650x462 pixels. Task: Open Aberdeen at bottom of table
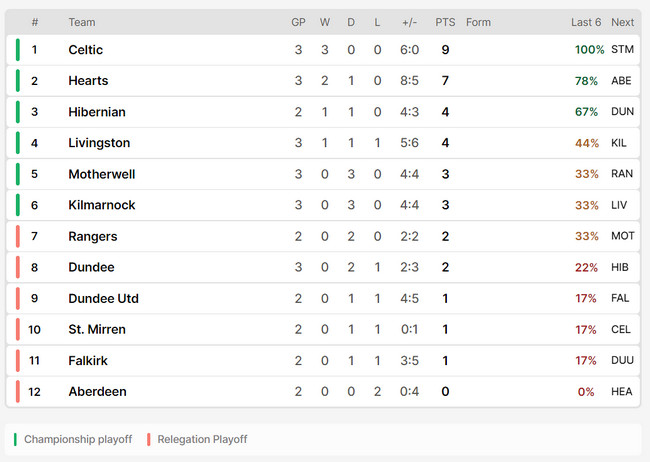(x=97, y=391)
